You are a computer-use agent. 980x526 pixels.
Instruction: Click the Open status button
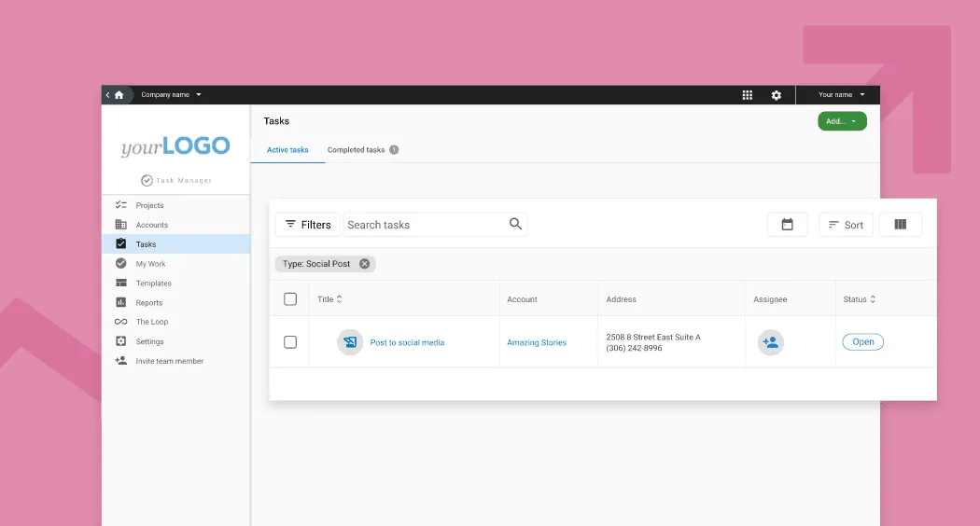coord(862,342)
